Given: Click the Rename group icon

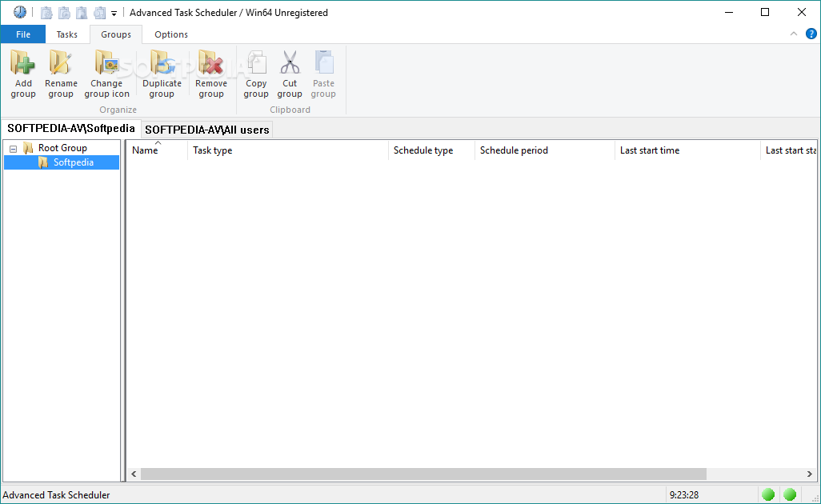Looking at the screenshot, I should (60, 63).
